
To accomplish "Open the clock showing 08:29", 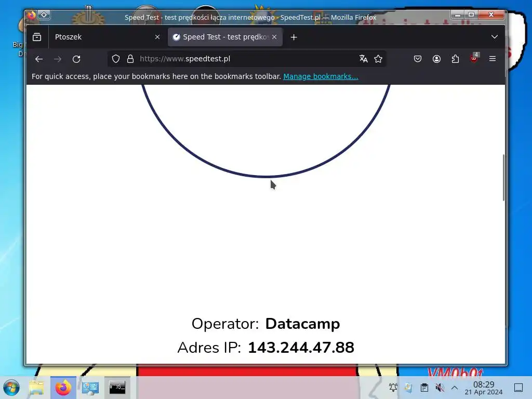I will [484, 388].
